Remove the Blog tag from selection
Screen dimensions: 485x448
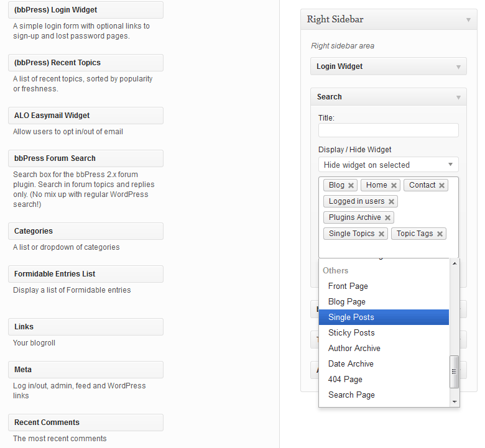pos(351,185)
